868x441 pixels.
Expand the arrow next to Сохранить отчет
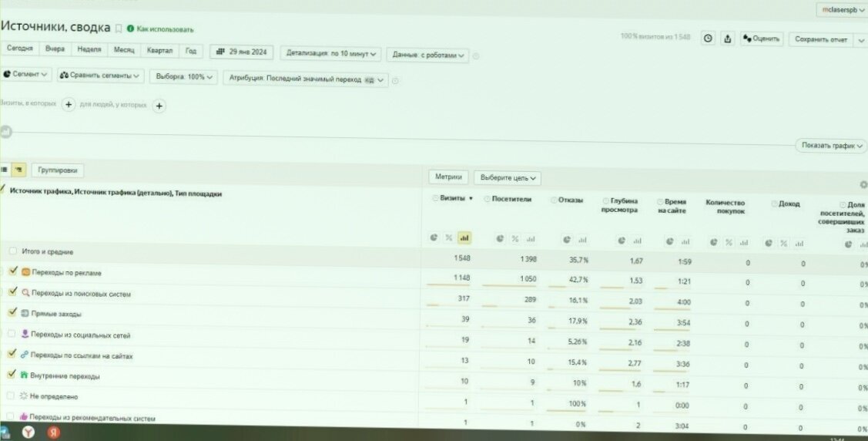tap(861, 40)
